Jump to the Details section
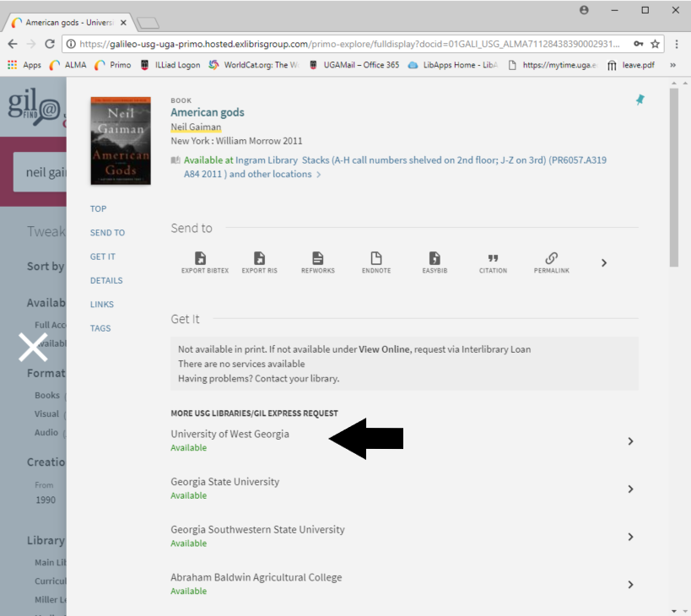 [x=106, y=280]
